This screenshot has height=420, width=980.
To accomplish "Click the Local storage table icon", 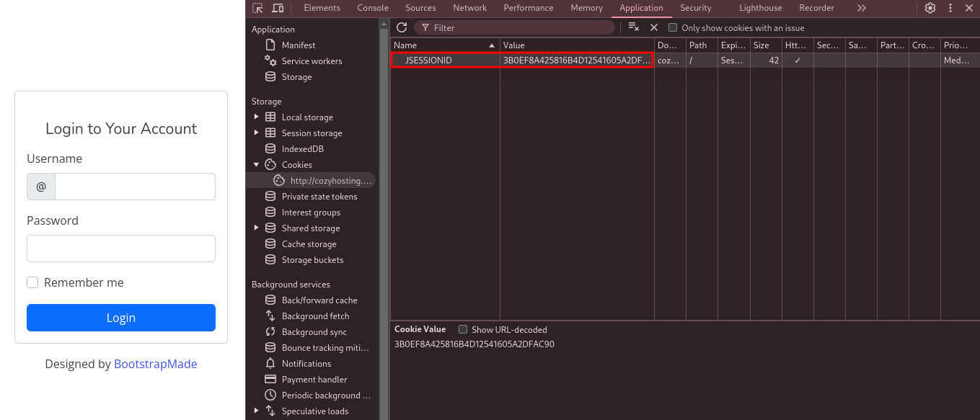I will pyautogui.click(x=270, y=117).
